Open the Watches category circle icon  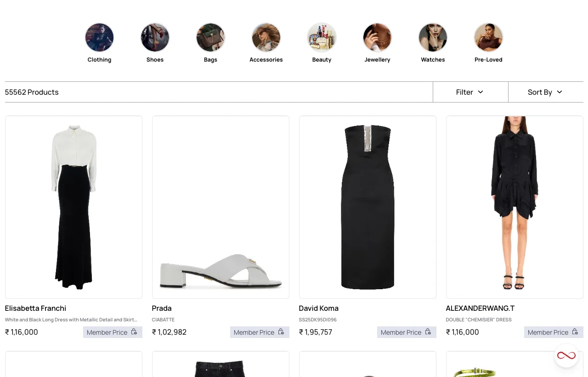[x=433, y=38]
